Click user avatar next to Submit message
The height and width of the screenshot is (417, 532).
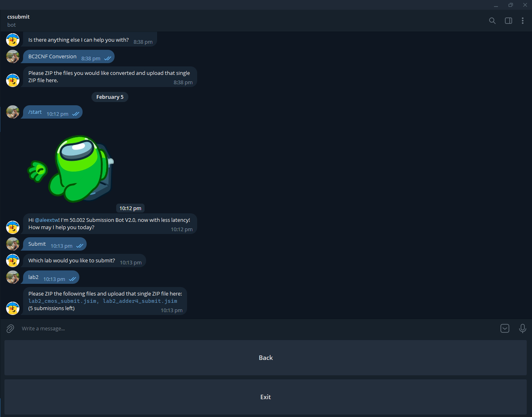(13, 244)
